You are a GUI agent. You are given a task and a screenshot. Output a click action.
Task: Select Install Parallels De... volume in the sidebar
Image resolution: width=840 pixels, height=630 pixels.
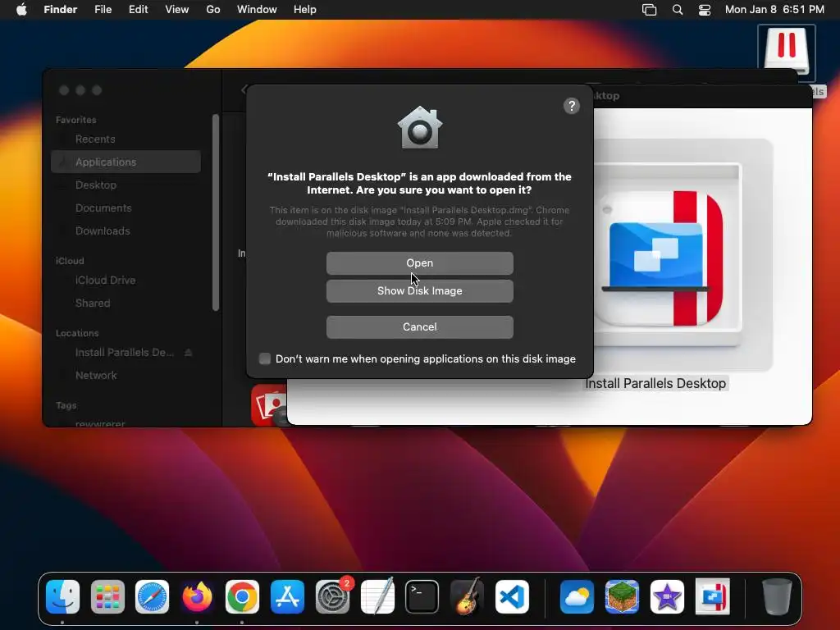(126, 353)
